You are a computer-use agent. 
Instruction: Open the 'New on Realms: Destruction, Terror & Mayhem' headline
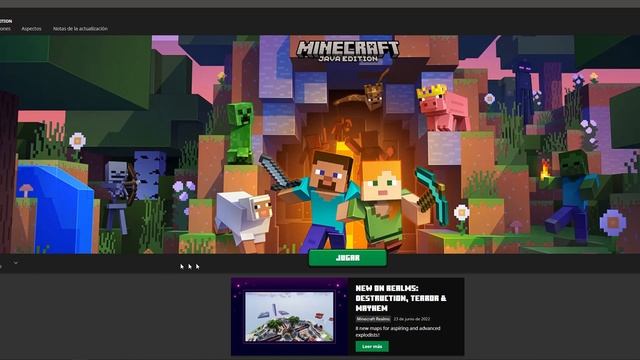tap(401, 298)
